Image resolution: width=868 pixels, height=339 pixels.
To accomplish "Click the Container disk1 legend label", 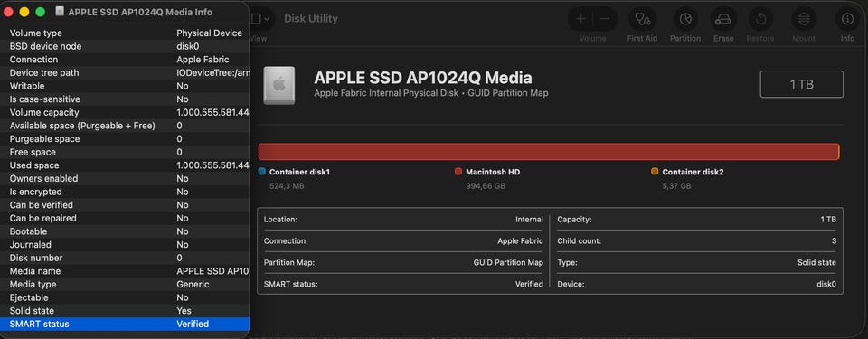I will (x=299, y=172).
